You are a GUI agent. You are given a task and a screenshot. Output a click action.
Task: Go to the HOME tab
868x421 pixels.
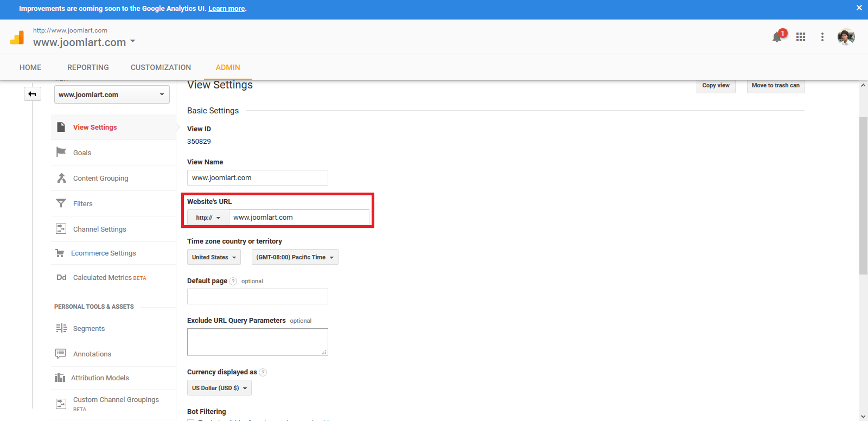coord(30,67)
